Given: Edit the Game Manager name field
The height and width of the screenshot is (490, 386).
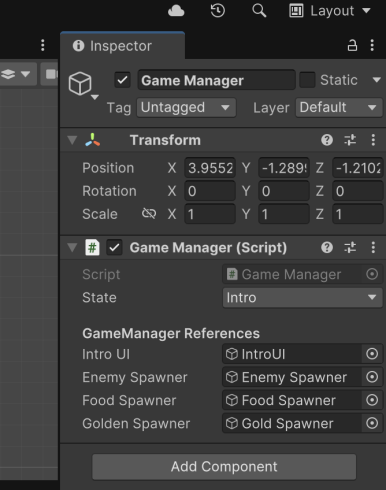Looking at the screenshot, I should (217, 80).
